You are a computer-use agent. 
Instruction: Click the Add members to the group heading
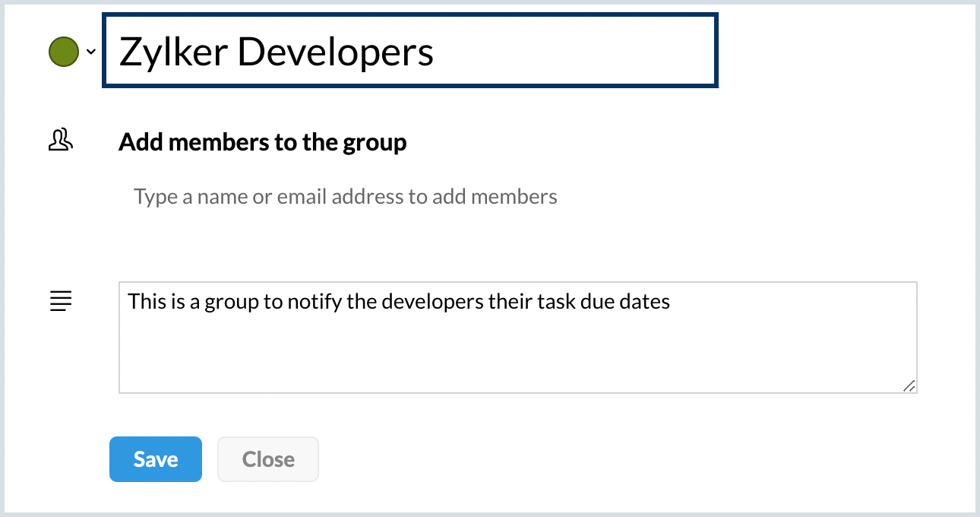click(x=263, y=142)
